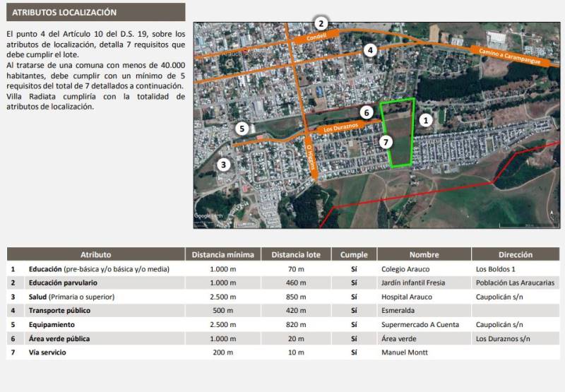565x392 pixels.
Task: Select the Salud (Primaria o superior) label
Action: [72, 297]
